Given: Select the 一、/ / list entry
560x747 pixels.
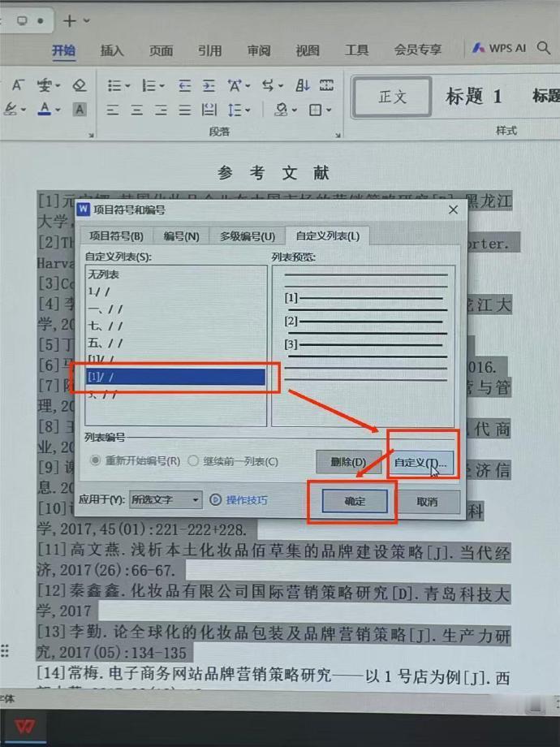Looking at the screenshot, I should pos(175,309).
